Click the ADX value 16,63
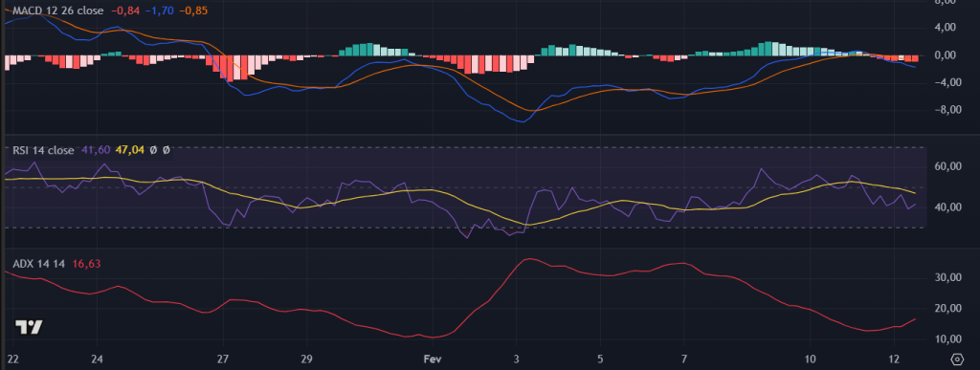The width and height of the screenshot is (980, 370). pyautogui.click(x=86, y=264)
